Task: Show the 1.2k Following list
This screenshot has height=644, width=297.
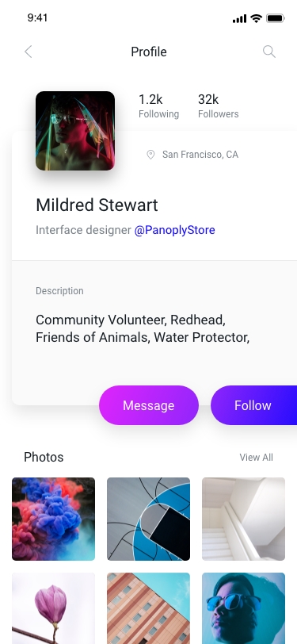Action: click(158, 105)
